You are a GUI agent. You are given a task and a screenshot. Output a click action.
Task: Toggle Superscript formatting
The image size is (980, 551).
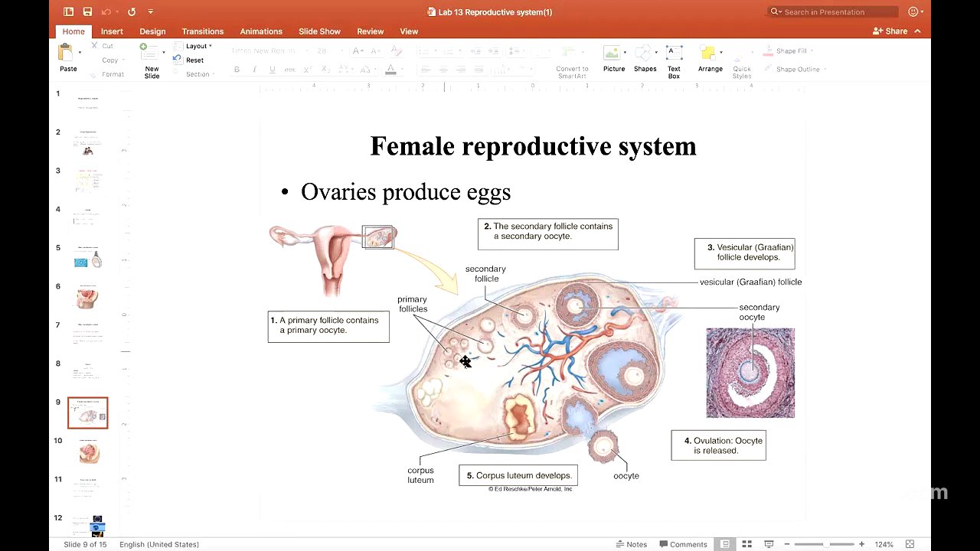click(x=307, y=70)
